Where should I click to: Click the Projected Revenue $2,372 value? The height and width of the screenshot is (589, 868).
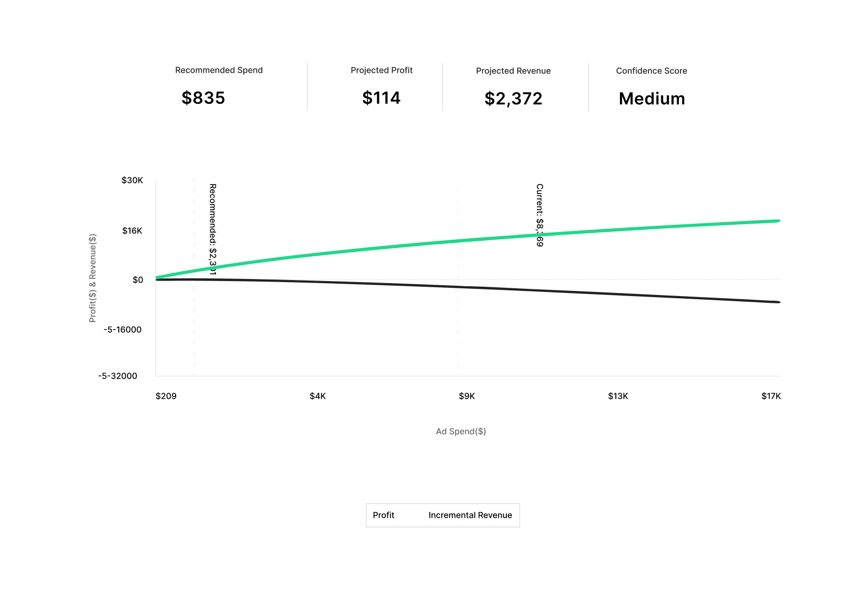pos(513,98)
